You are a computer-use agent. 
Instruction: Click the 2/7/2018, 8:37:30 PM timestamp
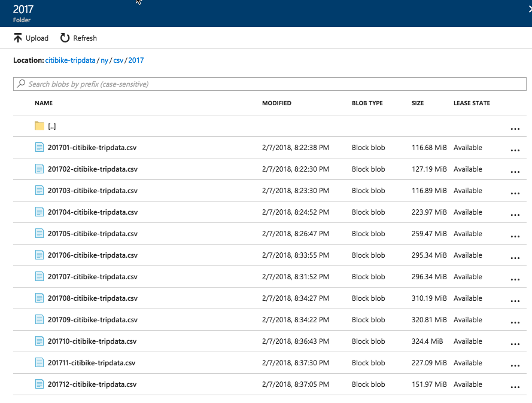(x=296, y=363)
